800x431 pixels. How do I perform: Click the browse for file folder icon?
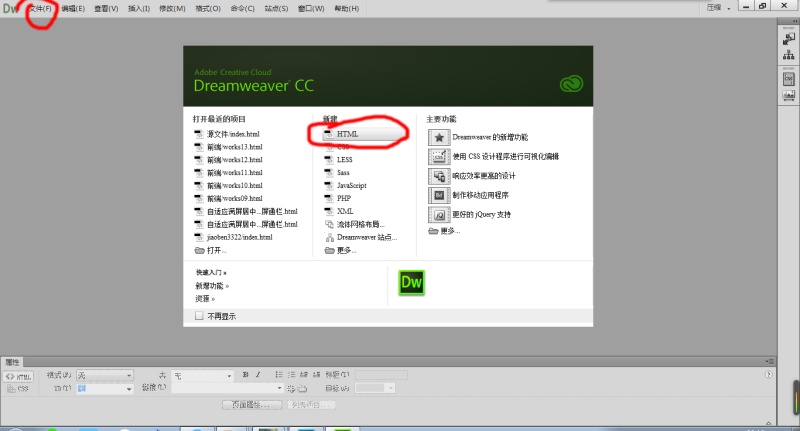click(x=303, y=389)
